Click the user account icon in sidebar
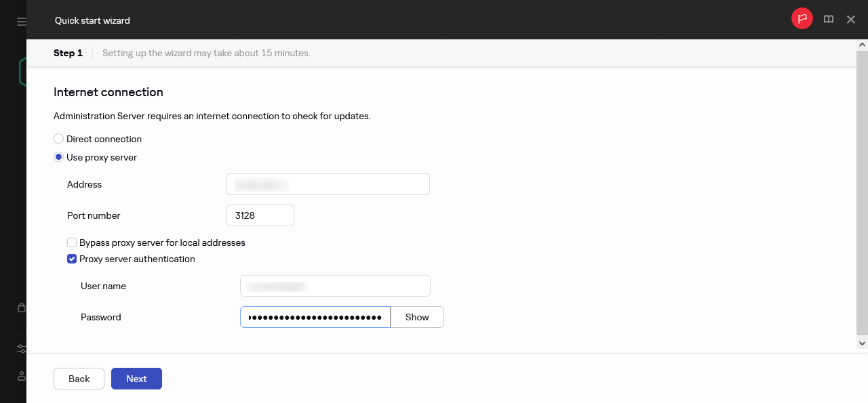 tap(22, 376)
